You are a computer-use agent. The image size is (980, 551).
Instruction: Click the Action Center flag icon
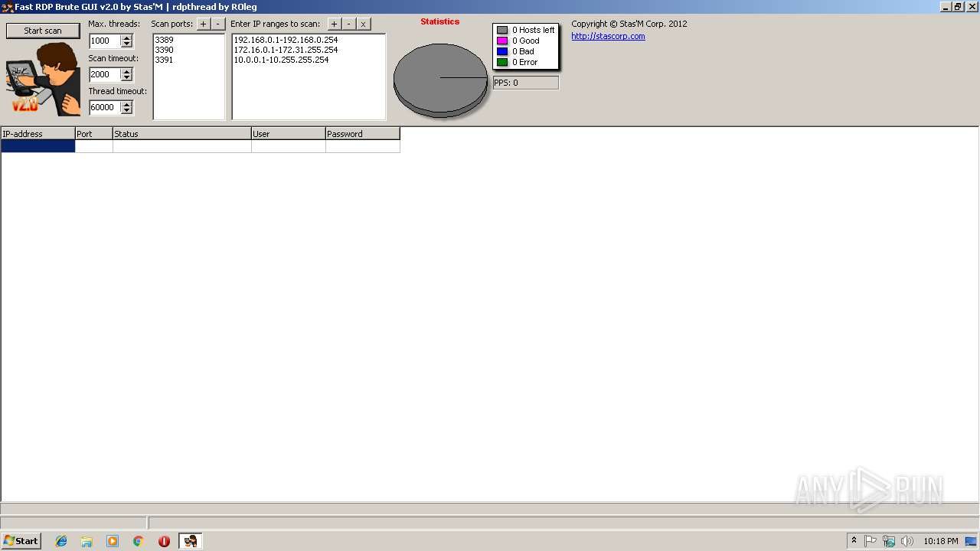coord(871,541)
